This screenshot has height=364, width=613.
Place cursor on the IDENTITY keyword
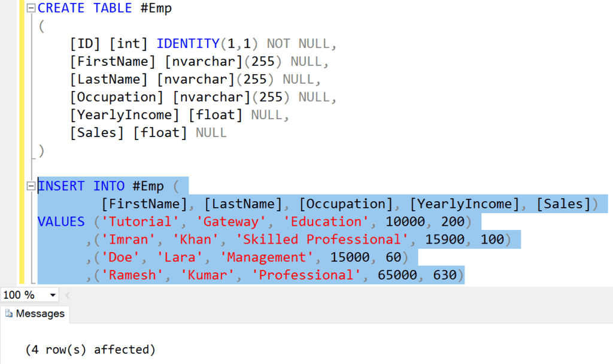point(188,43)
